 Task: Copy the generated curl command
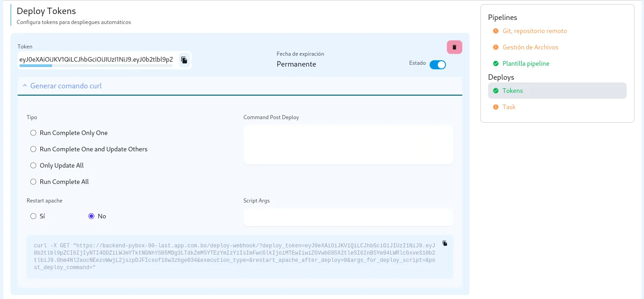pos(445,243)
